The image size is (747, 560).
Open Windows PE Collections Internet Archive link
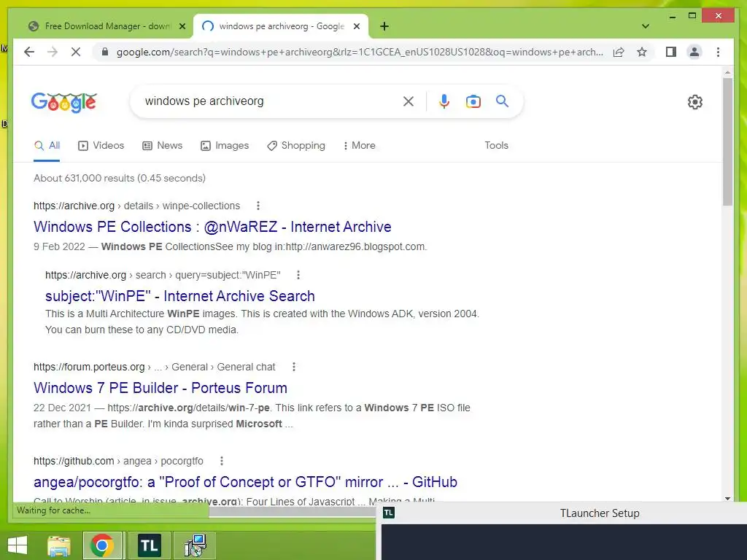[212, 227]
